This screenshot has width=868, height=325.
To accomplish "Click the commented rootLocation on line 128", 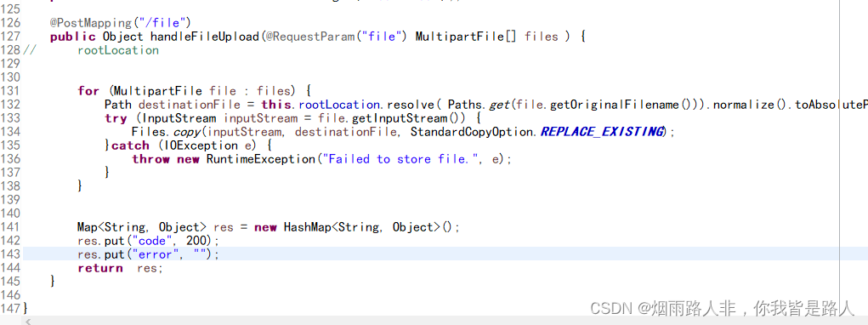I will [x=118, y=50].
